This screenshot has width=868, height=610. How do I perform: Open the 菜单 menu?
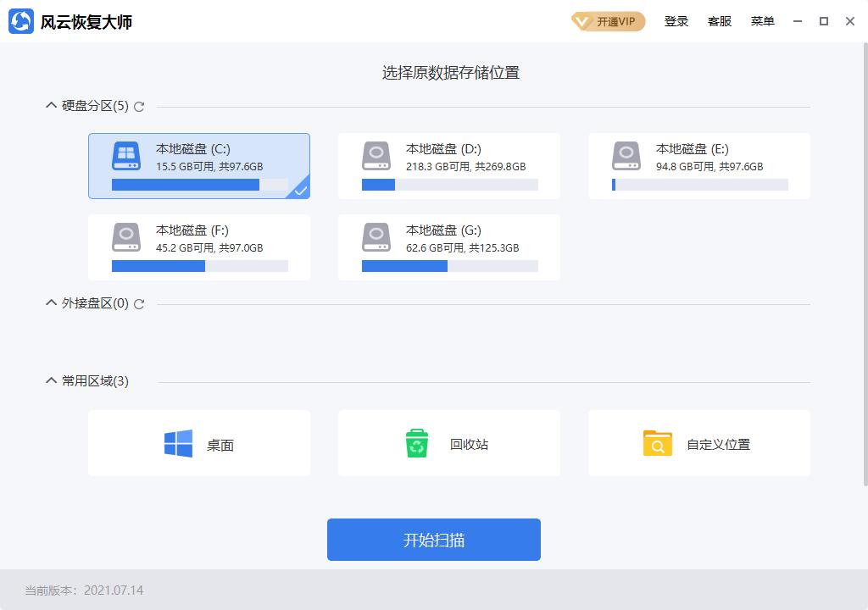(762, 21)
